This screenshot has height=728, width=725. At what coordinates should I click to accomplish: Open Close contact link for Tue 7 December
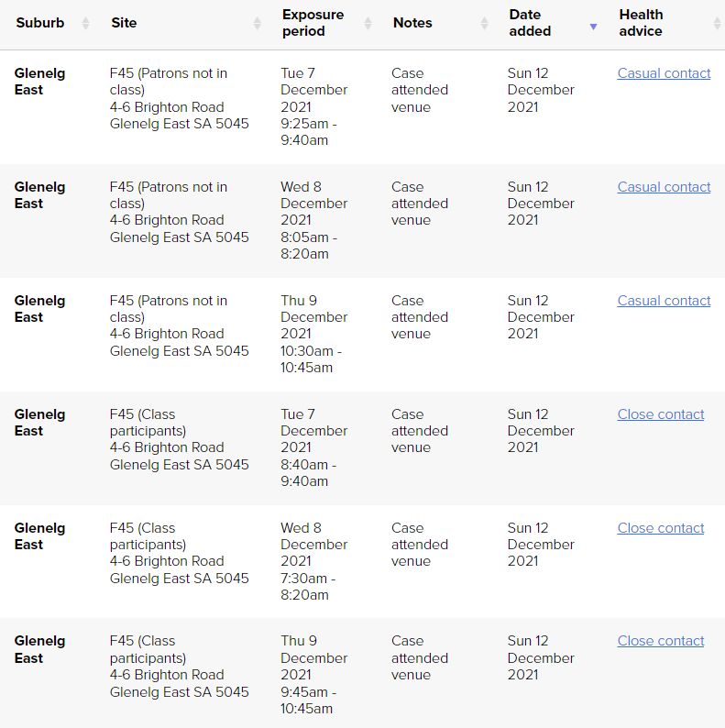[661, 414]
